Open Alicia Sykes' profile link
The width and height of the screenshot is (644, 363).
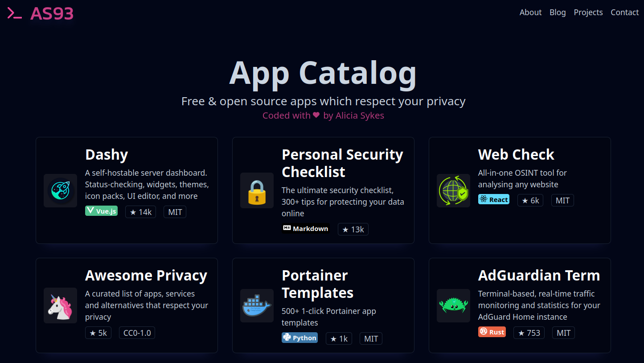click(x=360, y=115)
